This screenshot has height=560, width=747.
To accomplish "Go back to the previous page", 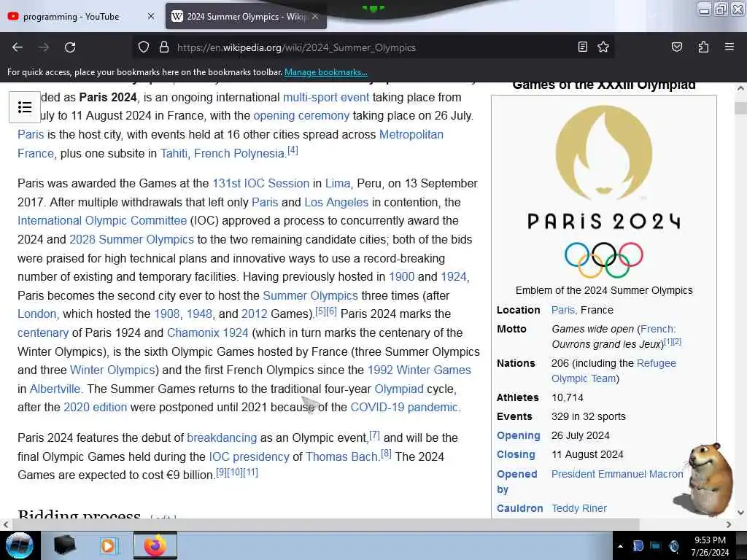I will 18,47.
